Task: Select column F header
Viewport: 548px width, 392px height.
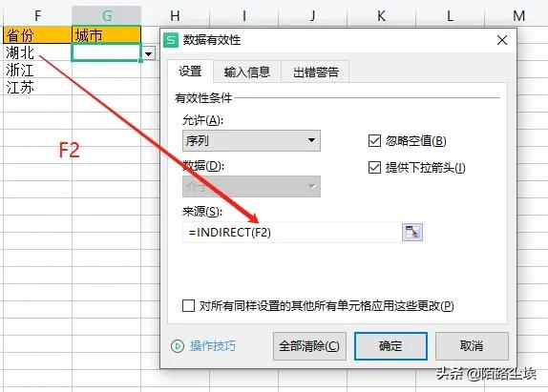Action: [37, 15]
